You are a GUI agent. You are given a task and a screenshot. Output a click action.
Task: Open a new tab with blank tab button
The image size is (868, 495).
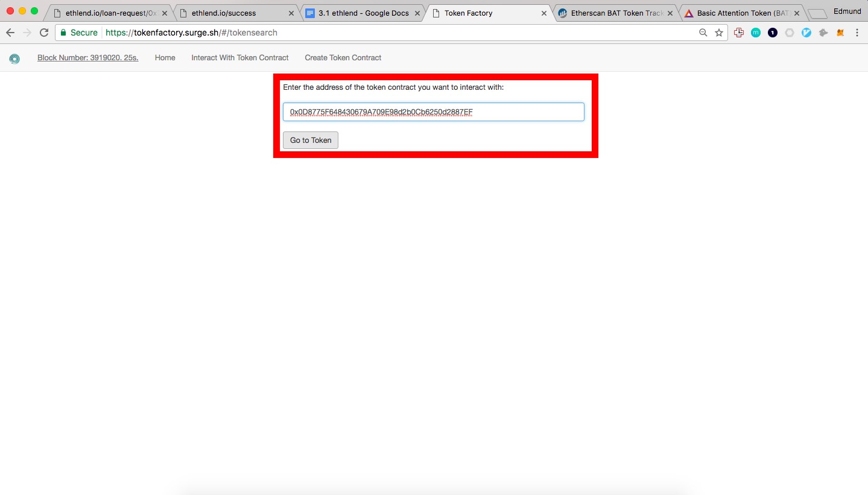817,13
